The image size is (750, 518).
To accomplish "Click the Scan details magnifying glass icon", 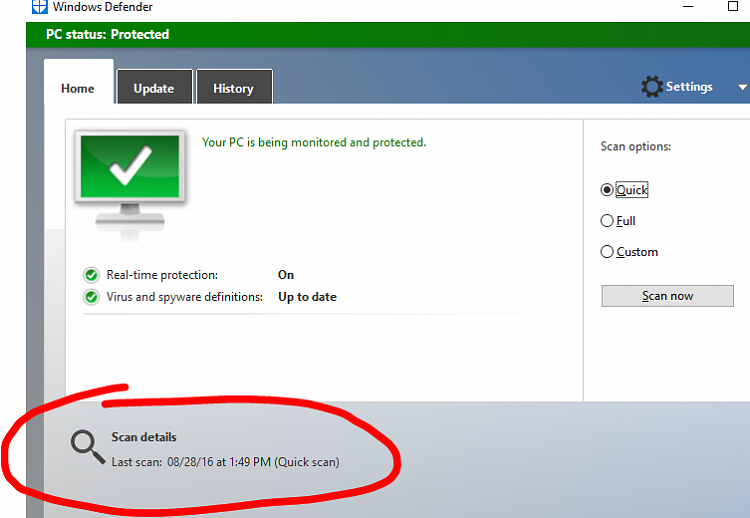I will [88, 447].
